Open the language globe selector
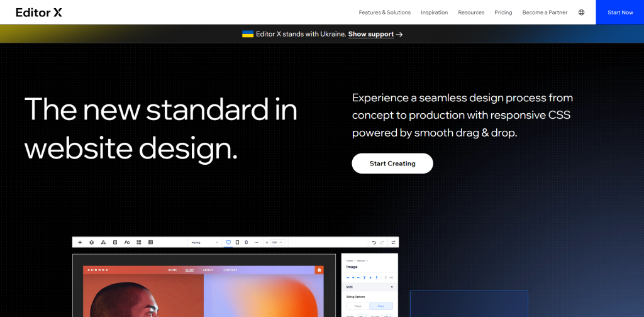Screen dimensions: 644x317 [581, 13]
